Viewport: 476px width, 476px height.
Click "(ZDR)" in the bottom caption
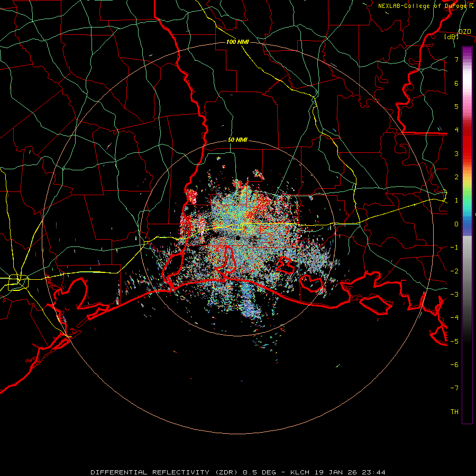pyautogui.click(x=226, y=472)
